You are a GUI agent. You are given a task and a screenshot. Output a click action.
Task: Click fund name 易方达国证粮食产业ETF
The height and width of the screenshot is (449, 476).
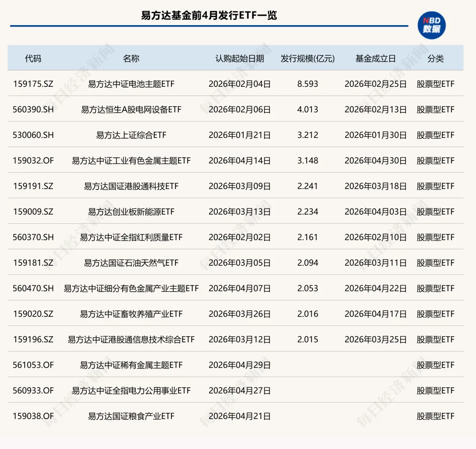pyautogui.click(x=131, y=416)
